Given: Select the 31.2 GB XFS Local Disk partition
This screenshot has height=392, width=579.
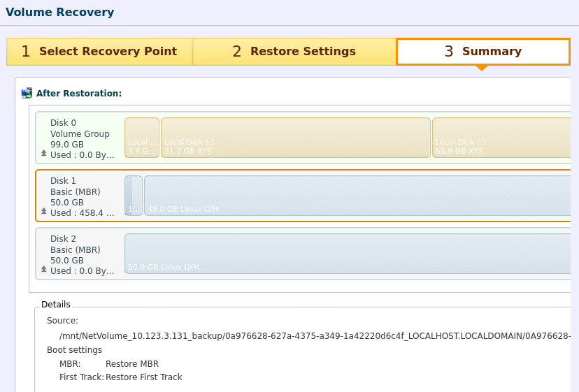Looking at the screenshot, I should pyautogui.click(x=295, y=138).
